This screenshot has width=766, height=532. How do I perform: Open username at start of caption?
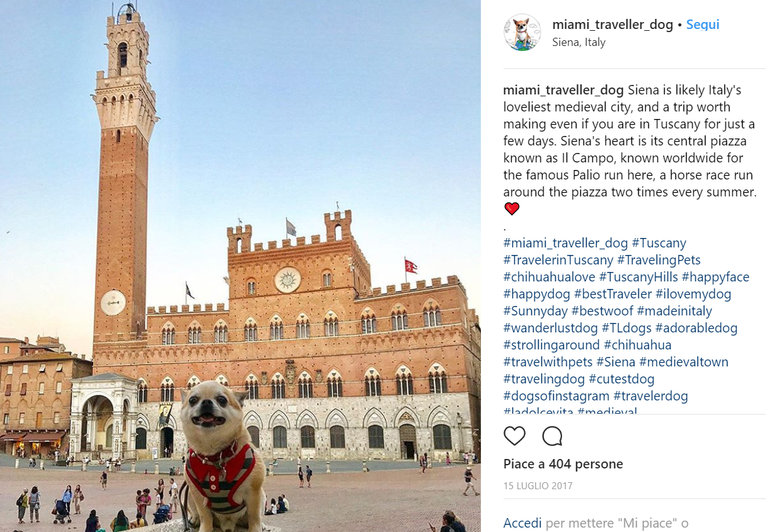563,90
